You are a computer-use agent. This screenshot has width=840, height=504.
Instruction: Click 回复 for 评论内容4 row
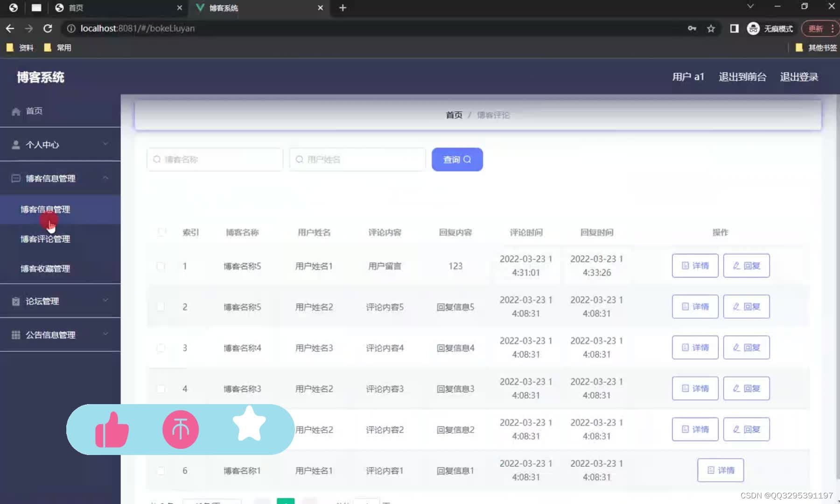click(x=746, y=348)
